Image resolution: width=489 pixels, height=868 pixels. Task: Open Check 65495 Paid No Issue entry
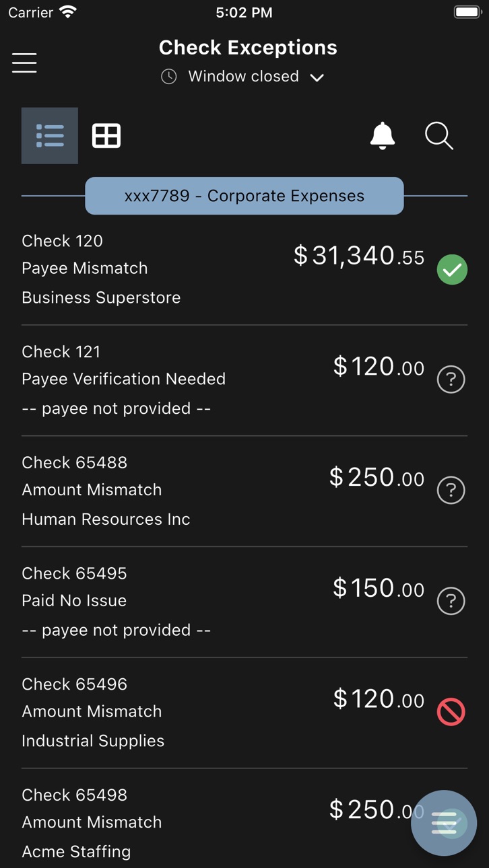coord(244,602)
